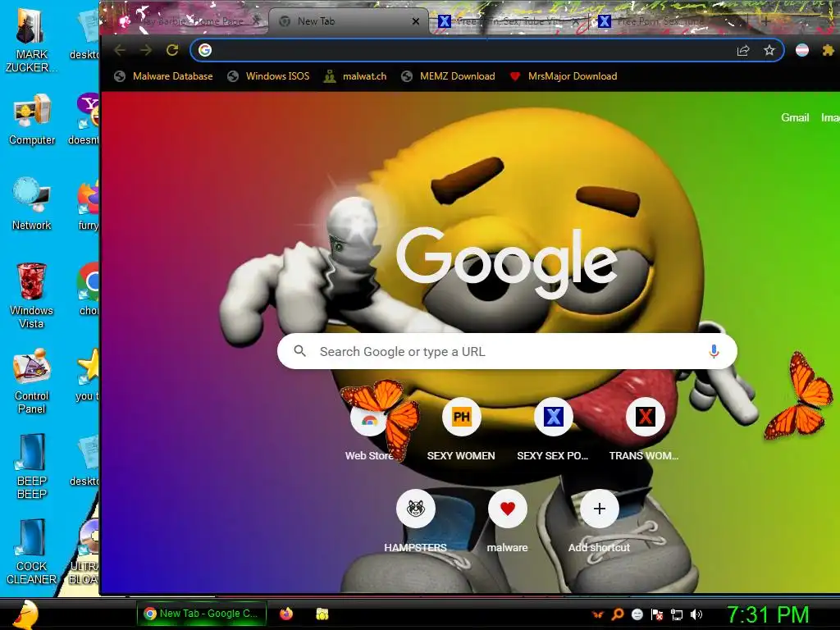Click the Search Google or type a URL box
The height and width of the screenshot is (630, 840).
point(507,351)
